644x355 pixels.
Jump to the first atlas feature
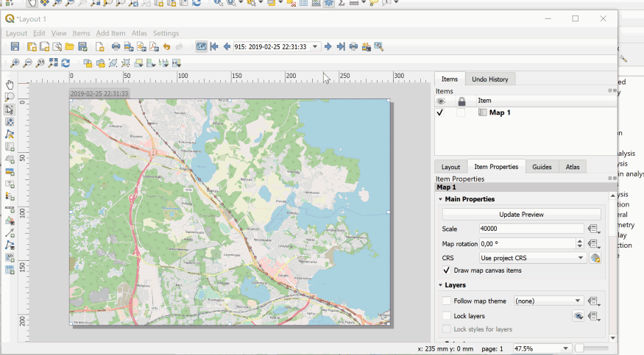click(x=214, y=47)
